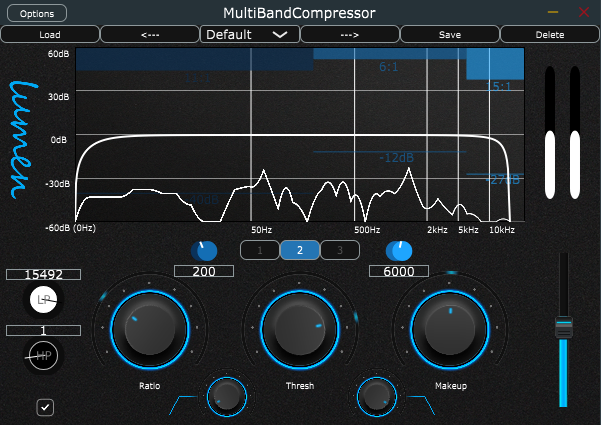Open the Options menu
The width and height of the screenshot is (601, 425).
pos(37,13)
